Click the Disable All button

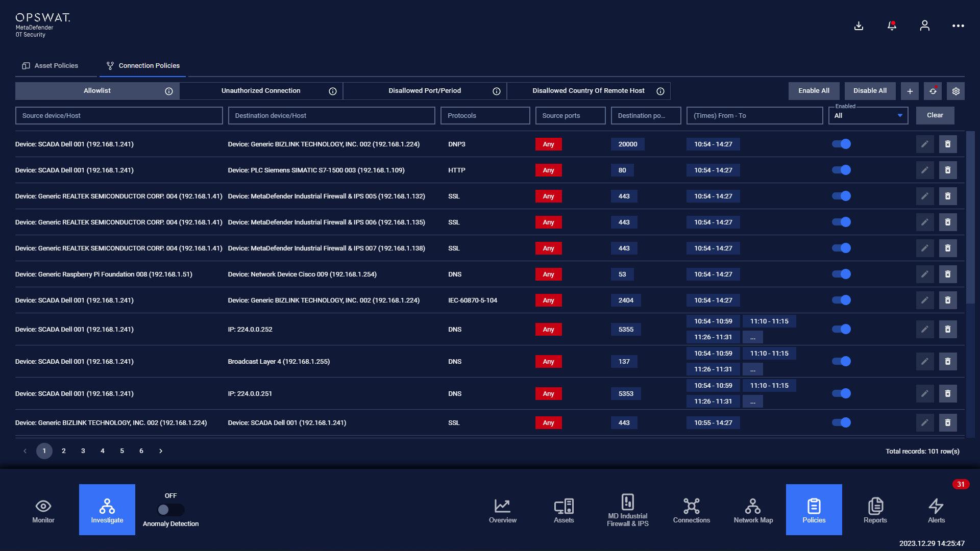[x=870, y=91]
